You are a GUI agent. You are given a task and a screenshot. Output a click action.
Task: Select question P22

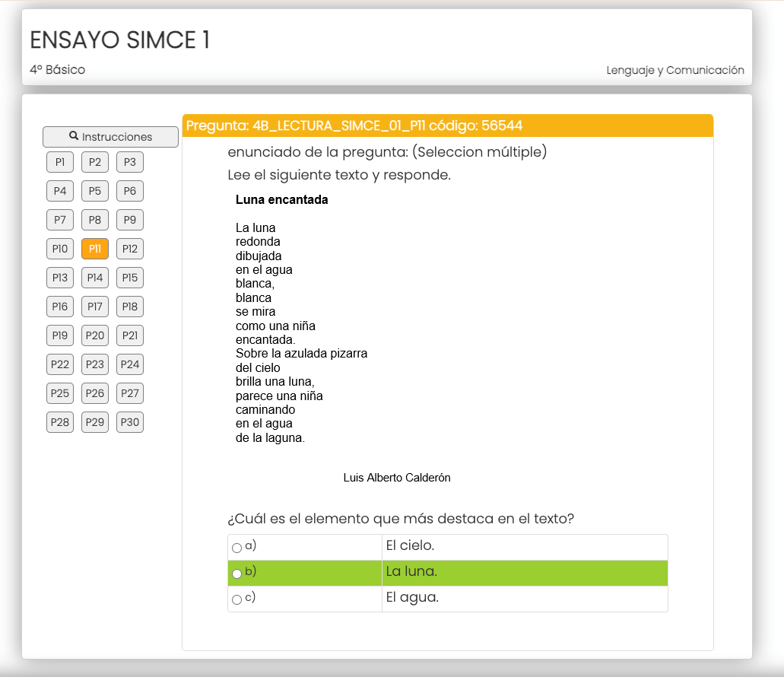pyautogui.click(x=60, y=364)
